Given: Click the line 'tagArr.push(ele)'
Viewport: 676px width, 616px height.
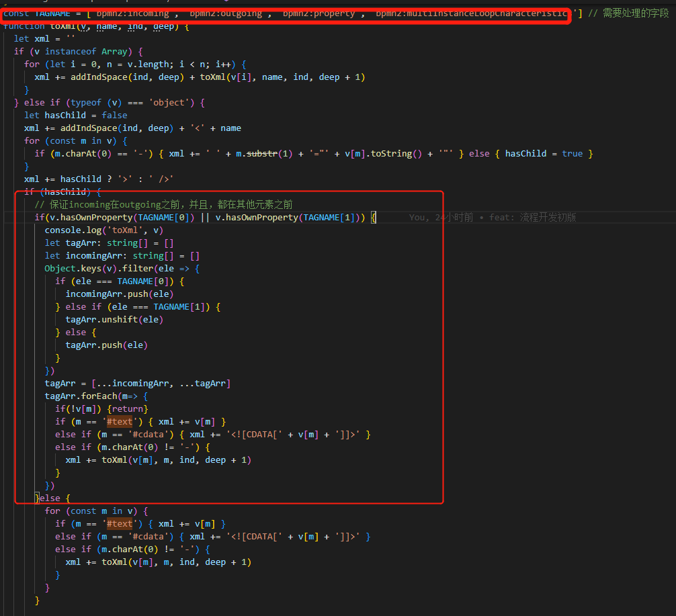Looking at the screenshot, I should coord(106,345).
